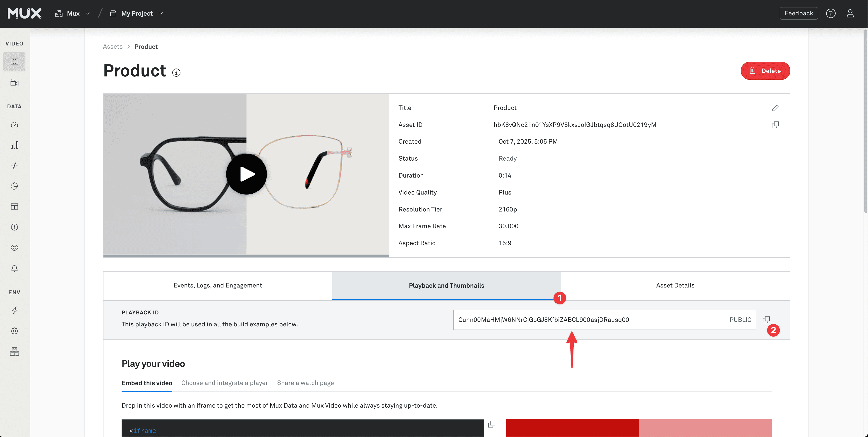Show asset info via the info tooltip icon

pyautogui.click(x=176, y=72)
